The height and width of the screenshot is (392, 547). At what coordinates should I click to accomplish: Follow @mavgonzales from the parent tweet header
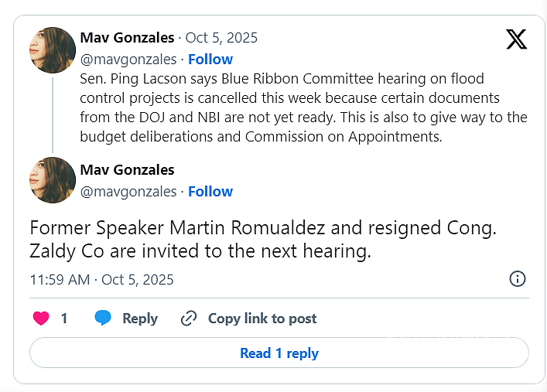coord(210,60)
